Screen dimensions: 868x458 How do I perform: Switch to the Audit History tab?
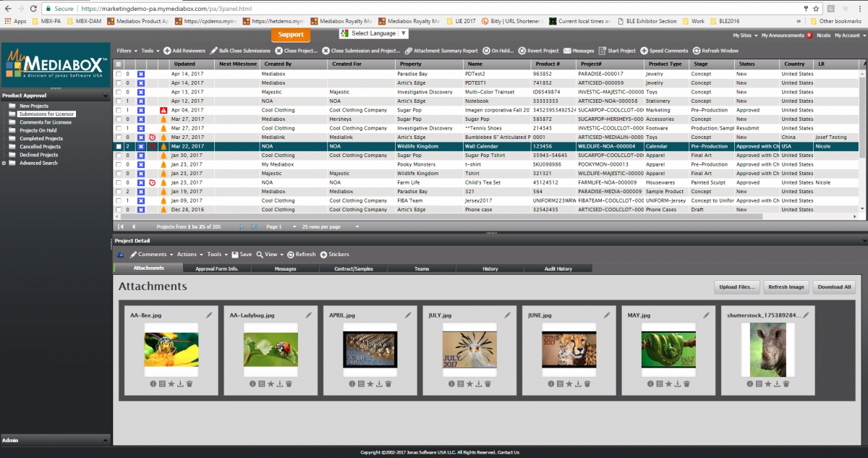pos(558,268)
